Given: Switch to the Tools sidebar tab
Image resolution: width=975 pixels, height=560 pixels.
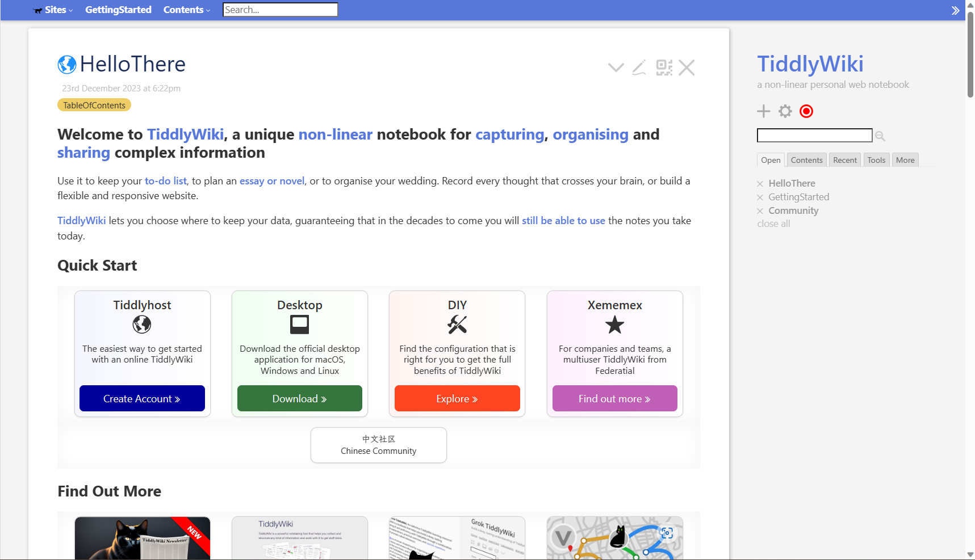Looking at the screenshot, I should click(876, 160).
